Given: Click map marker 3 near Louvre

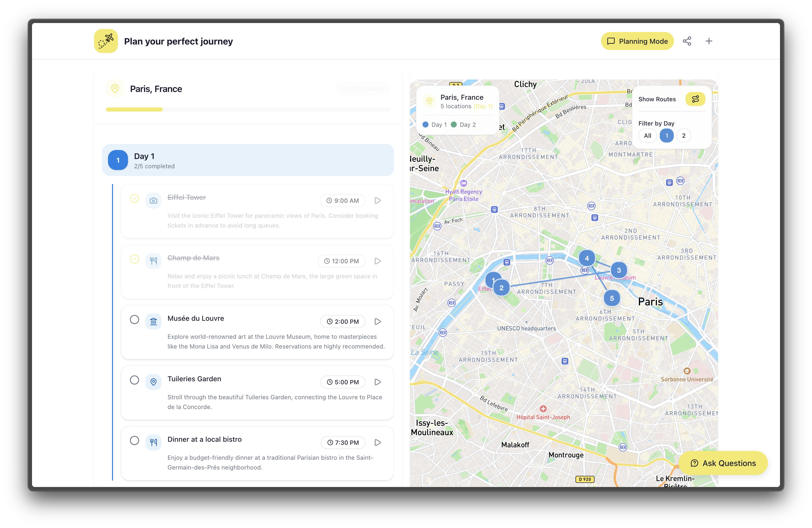Looking at the screenshot, I should tap(618, 270).
